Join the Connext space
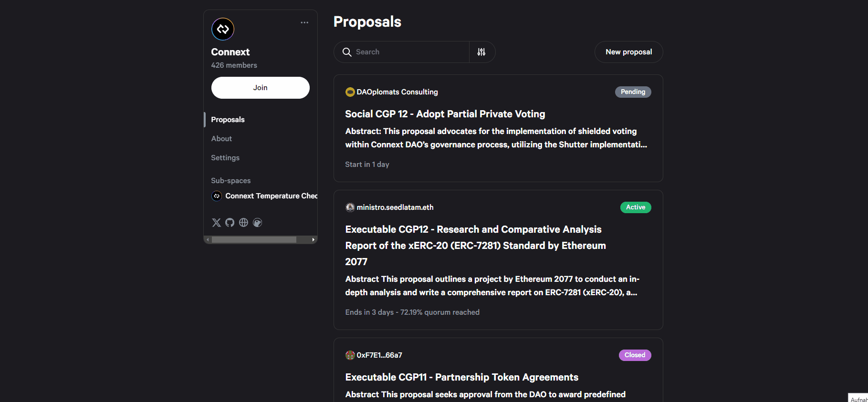The image size is (868, 402). click(x=260, y=88)
